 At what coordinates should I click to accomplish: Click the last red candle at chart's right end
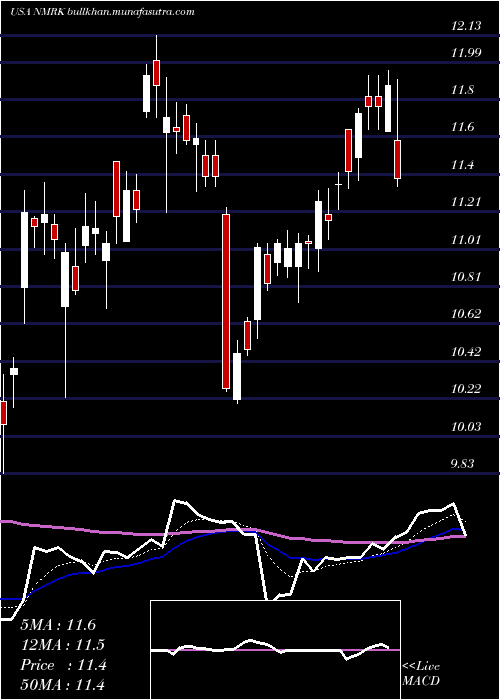pos(397,159)
